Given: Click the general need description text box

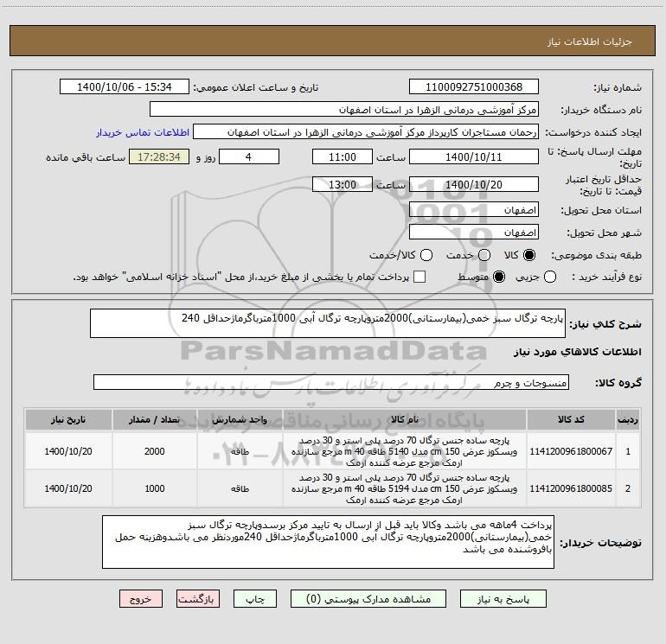Looking at the screenshot, I should pyautogui.click(x=328, y=323).
